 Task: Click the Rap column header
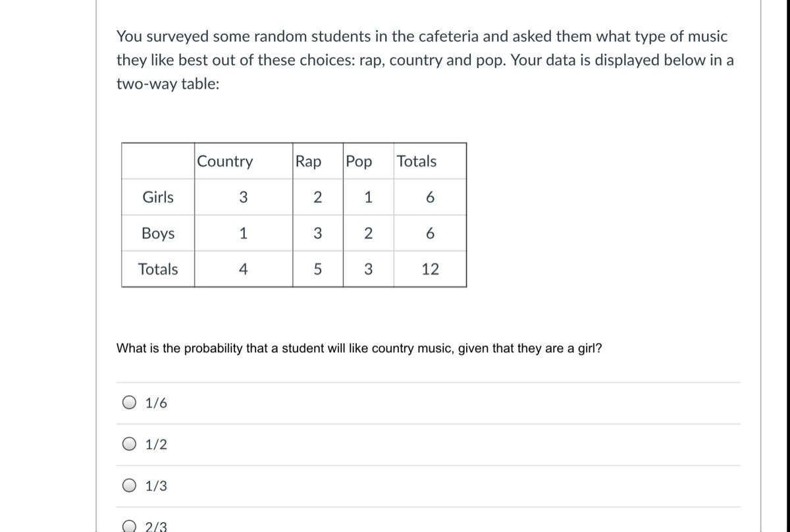click(x=309, y=161)
